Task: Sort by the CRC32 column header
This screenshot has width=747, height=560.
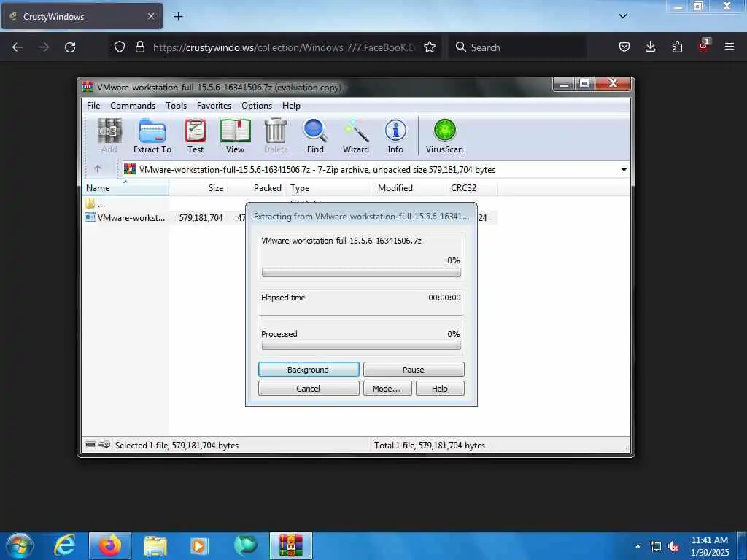Action: click(x=472, y=188)
